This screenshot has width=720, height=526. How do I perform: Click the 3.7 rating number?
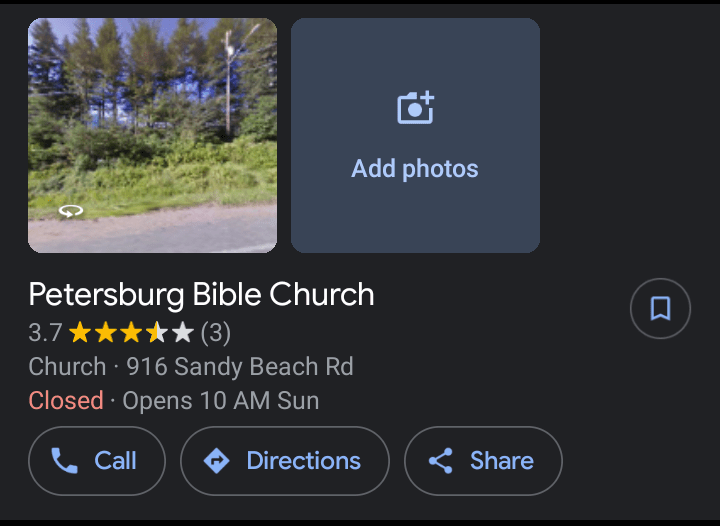45,332
